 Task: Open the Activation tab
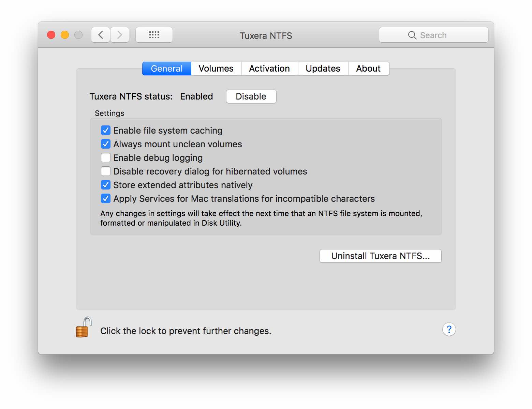pos(269,69)
